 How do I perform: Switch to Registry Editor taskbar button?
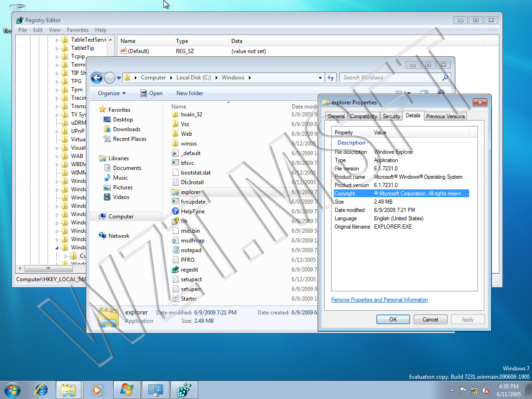184,390
